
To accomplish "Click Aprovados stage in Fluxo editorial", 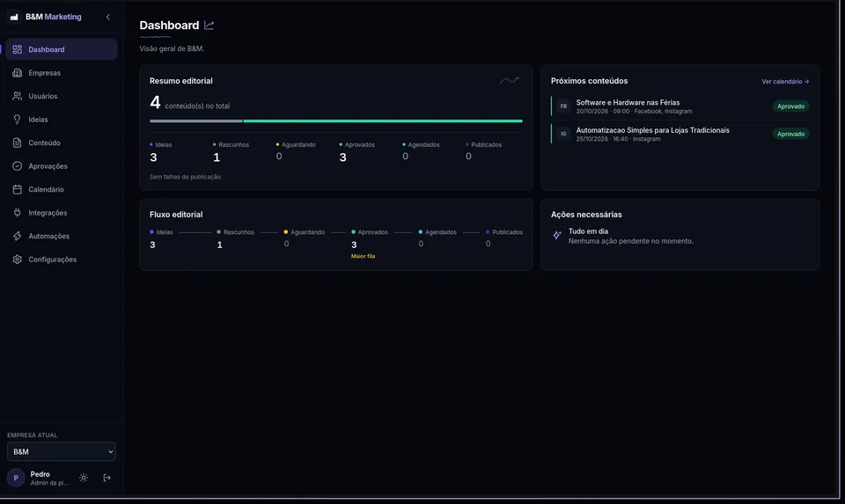I will [x=369, y=239].
